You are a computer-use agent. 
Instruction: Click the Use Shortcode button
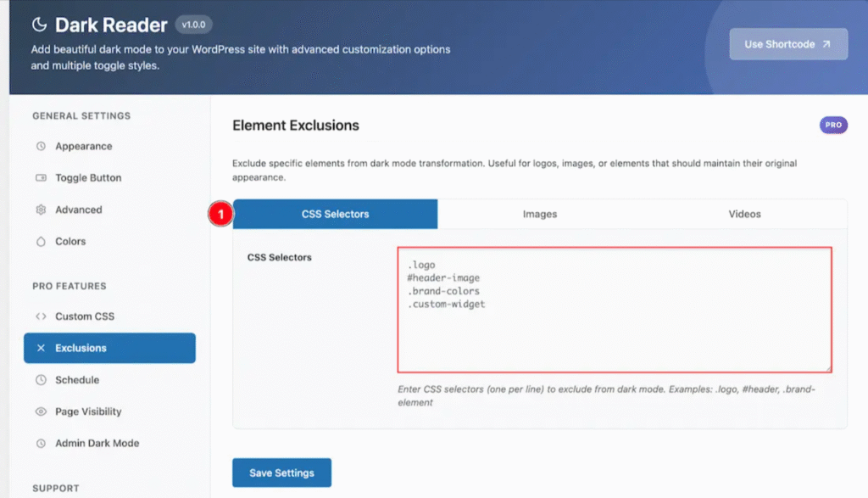tap(788, 44)
